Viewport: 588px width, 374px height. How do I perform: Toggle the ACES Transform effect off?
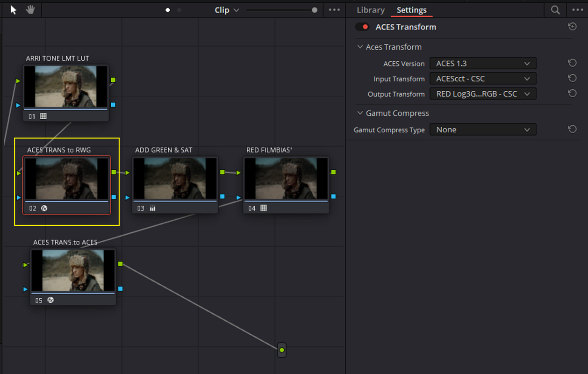tap(362, 27)
